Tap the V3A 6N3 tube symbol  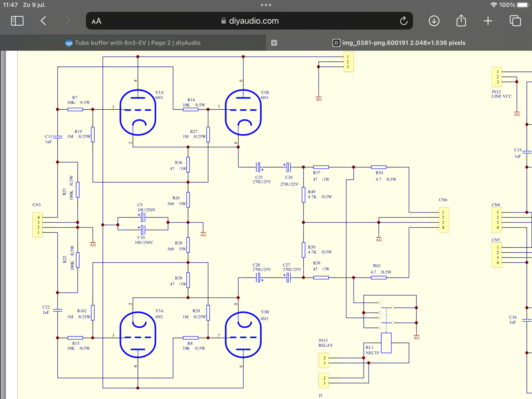click(x=138, y=335)
